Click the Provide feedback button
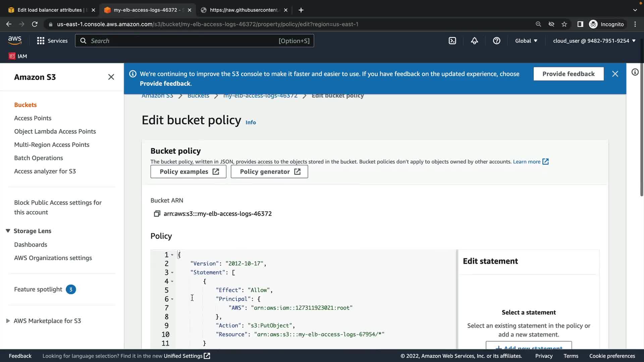Screen dimensions: 644x362 coord(568,74)
